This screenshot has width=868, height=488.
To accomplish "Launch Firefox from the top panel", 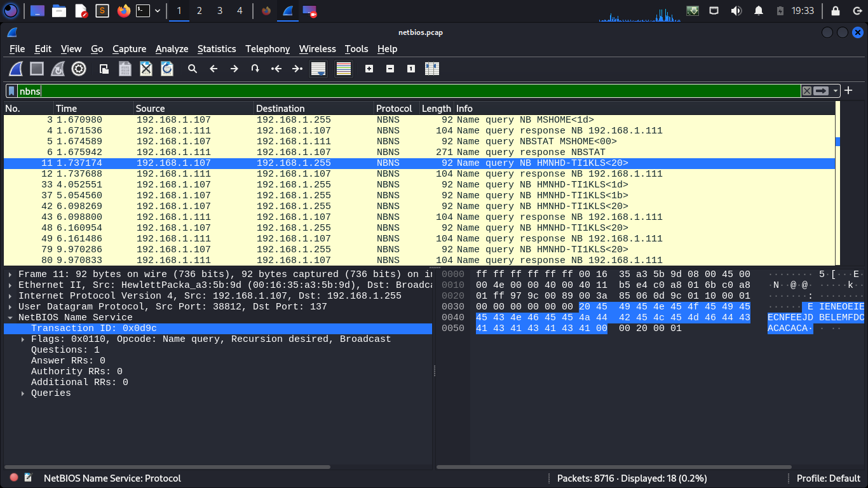I will pos(123,11).
